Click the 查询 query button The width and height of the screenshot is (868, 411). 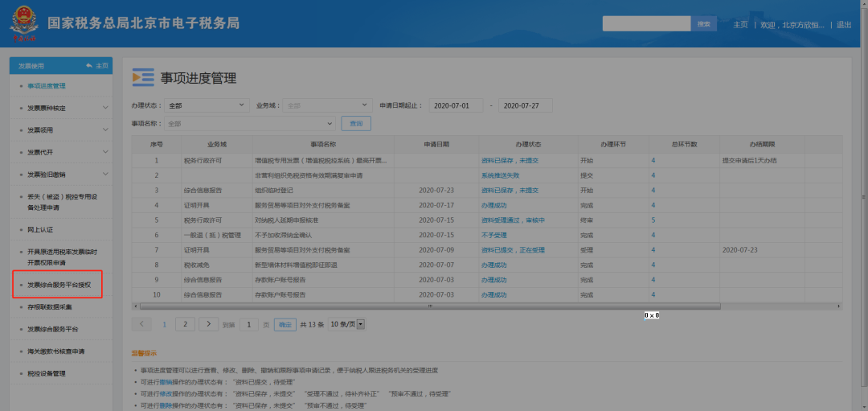356,124
